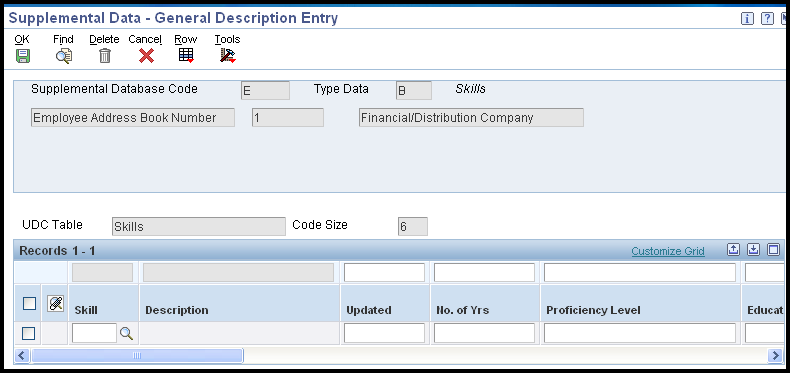
Task: Click the Delete trash can icon
Action: [104, 55]
